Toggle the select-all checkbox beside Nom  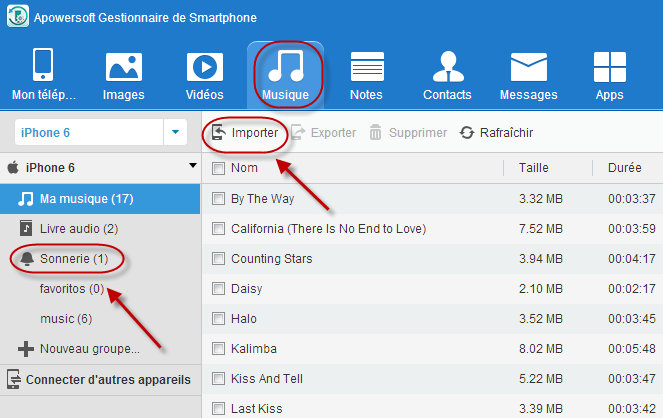(218, 168)
